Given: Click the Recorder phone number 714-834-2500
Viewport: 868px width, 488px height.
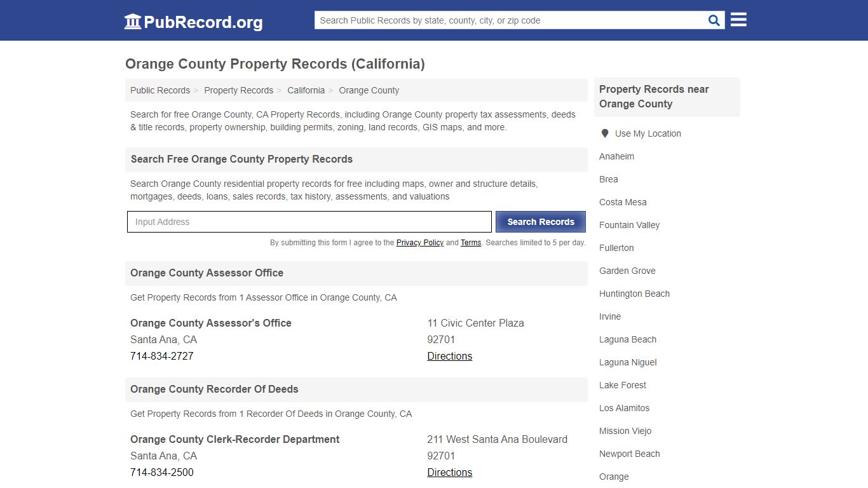Looking at the screenshot, I should tap(162, 472).
